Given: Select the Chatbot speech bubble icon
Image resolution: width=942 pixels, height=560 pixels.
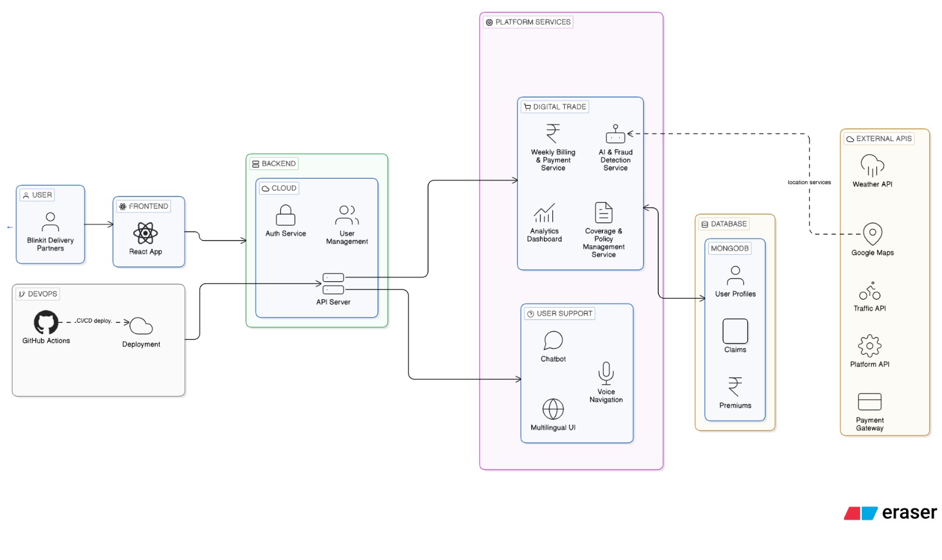Looking at the screenshot, I should pos(553,341).
